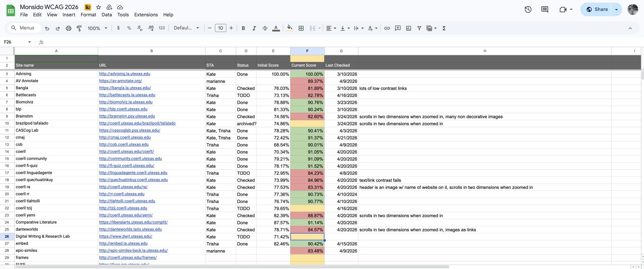Image resolution: width=644 pixels, height=269 pixels.
Task: Open the fill color picker
Action: point(290,28)
